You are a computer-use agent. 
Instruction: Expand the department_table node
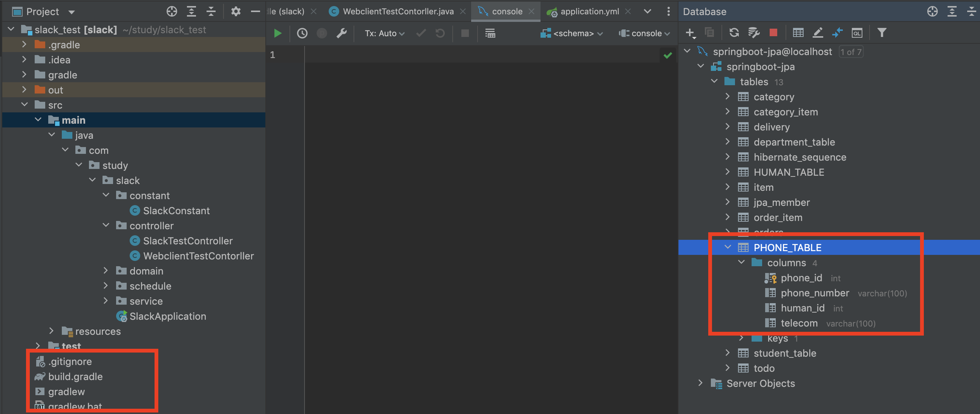click(728, 141)
